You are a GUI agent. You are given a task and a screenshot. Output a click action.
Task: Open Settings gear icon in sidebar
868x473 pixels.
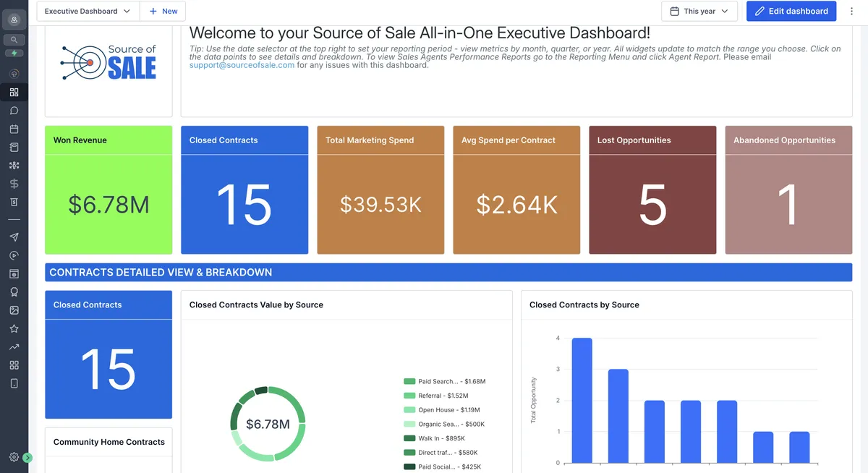(14, 457)
